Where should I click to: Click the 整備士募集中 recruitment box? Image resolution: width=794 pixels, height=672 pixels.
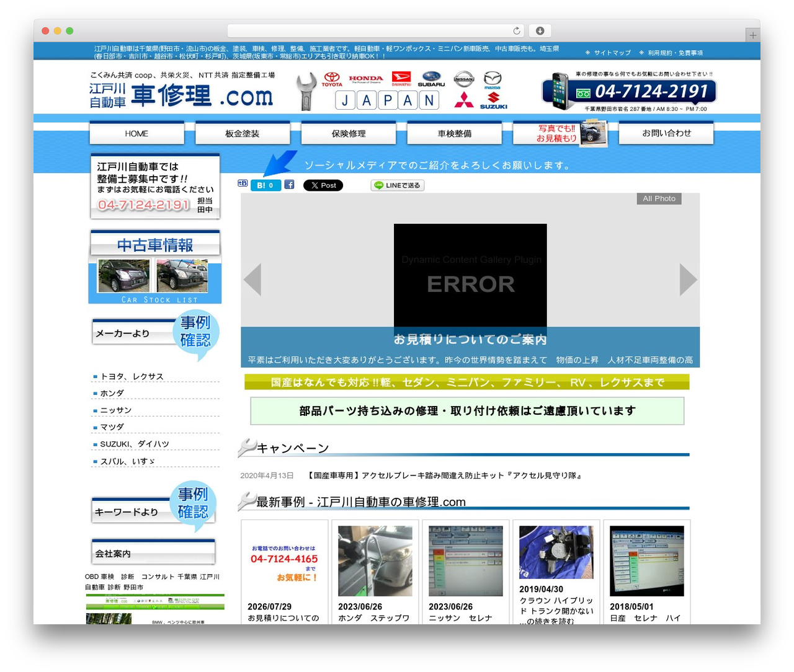tap(155, 186)
